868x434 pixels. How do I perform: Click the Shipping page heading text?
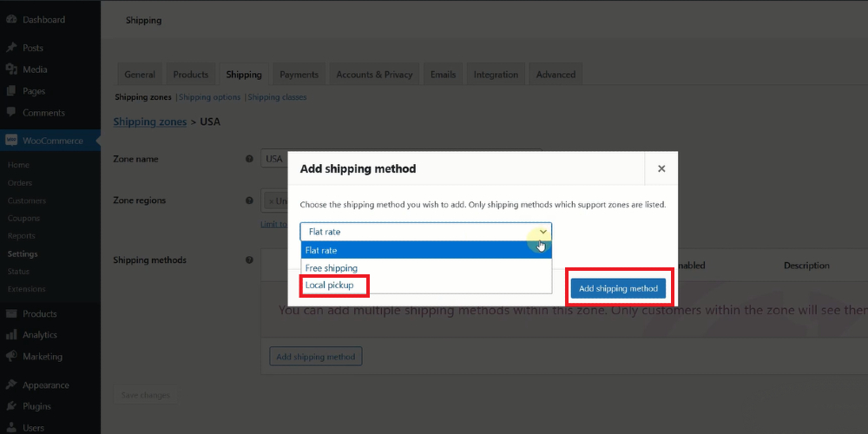tap(143, 21)
